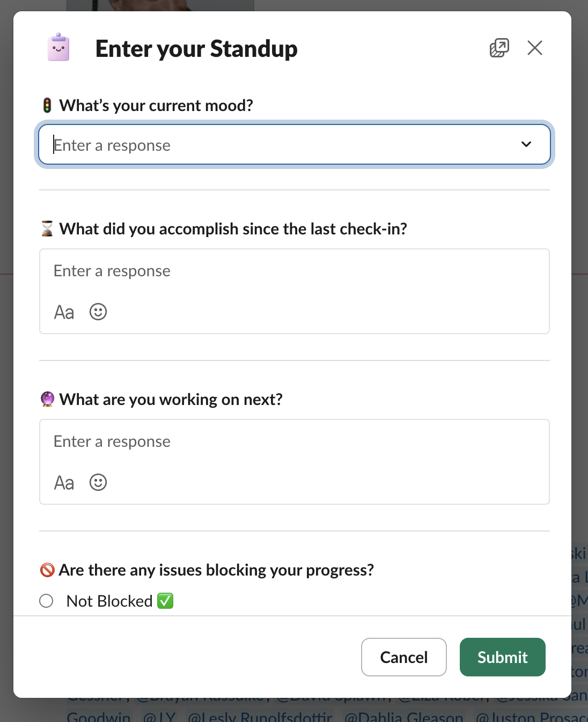Click the crystal ball emoji beside next question
Screen dimensions: 588x722
[x=47, y=399]
